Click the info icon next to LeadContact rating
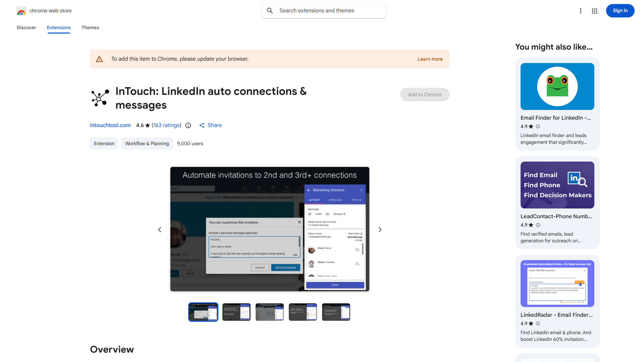The height and width of the screenshot is (362, 644). tap(538, 225)
